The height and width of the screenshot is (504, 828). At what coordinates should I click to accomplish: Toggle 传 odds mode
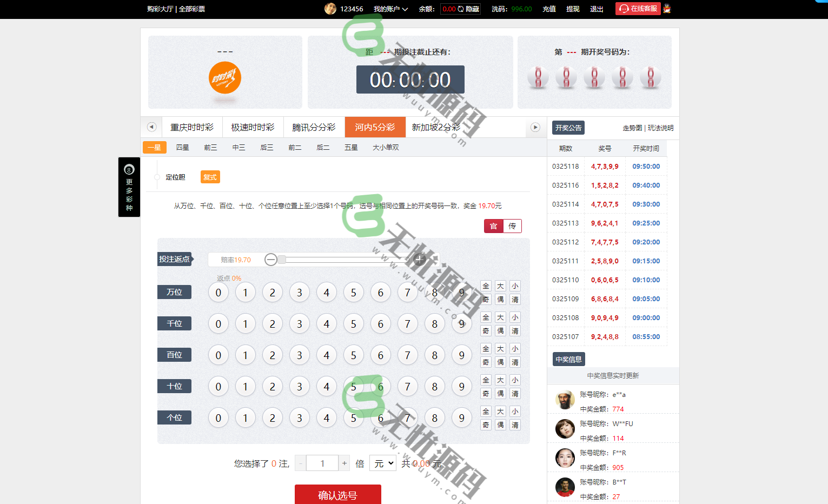point(512,226)
